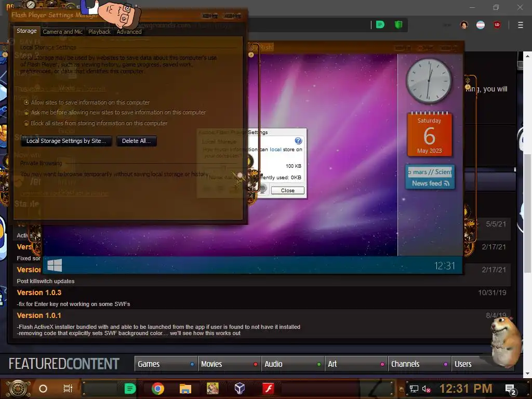
Task: Click the 12:31 clock on embedded taskbar
Action: coord(445,265)
